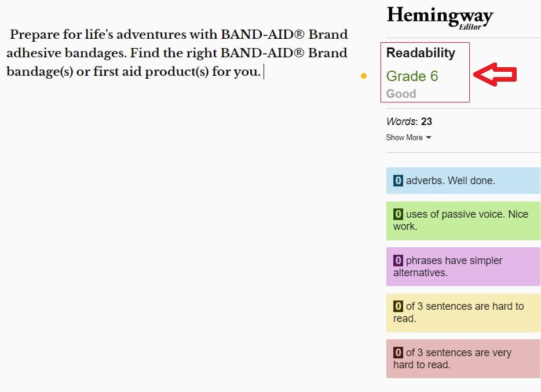Image resolution: width=541 pixels, height=392 pixels.
Task: Click the orange dot beside the text
Action: [x=363, y=75]
